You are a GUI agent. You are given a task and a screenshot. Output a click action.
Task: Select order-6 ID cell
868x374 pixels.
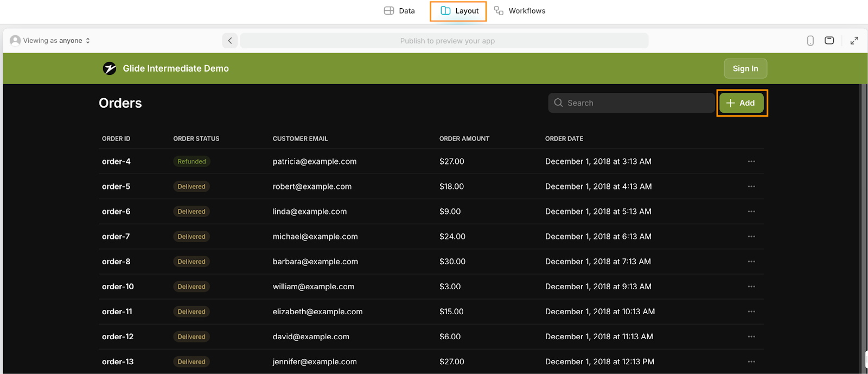point(116,212)
